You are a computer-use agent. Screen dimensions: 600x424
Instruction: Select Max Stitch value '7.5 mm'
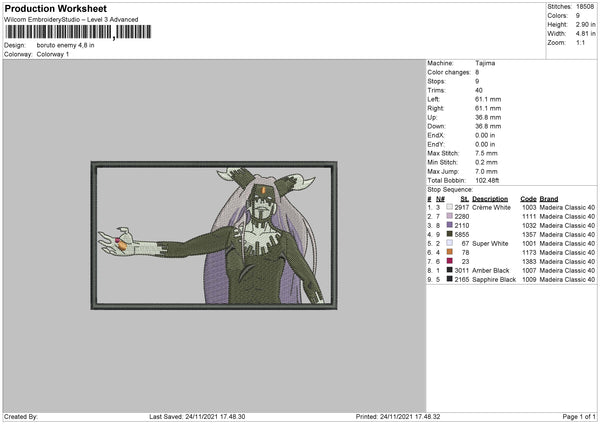pos(486,153)
